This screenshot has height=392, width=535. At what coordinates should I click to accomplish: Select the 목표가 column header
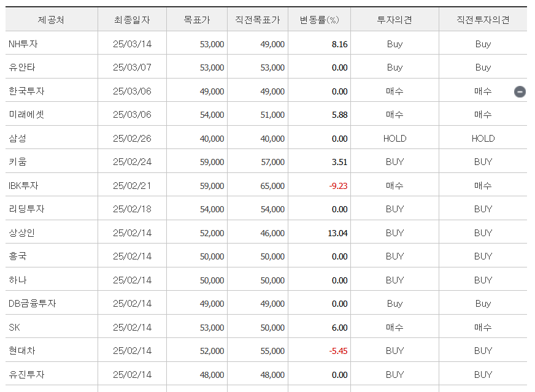click(197, 20)
